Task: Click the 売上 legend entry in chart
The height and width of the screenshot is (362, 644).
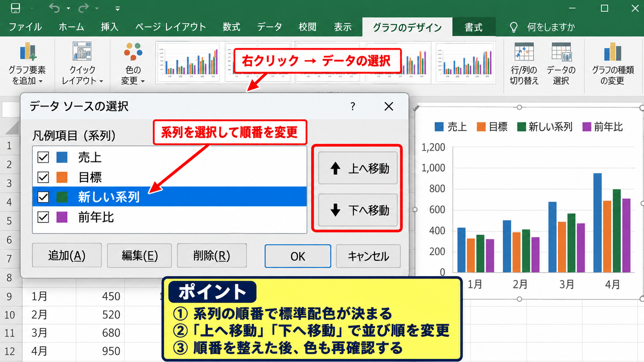Action: (451, 127)
